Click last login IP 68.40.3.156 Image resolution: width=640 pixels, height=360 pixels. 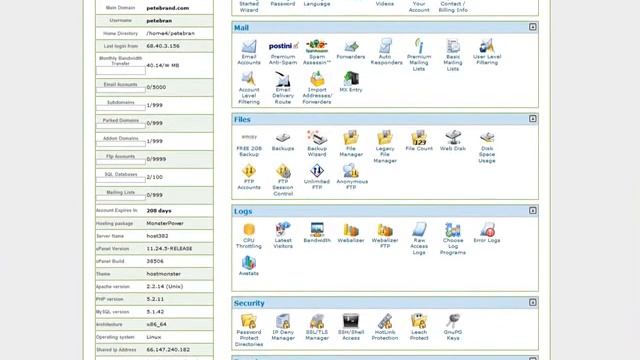click(163, 46)
